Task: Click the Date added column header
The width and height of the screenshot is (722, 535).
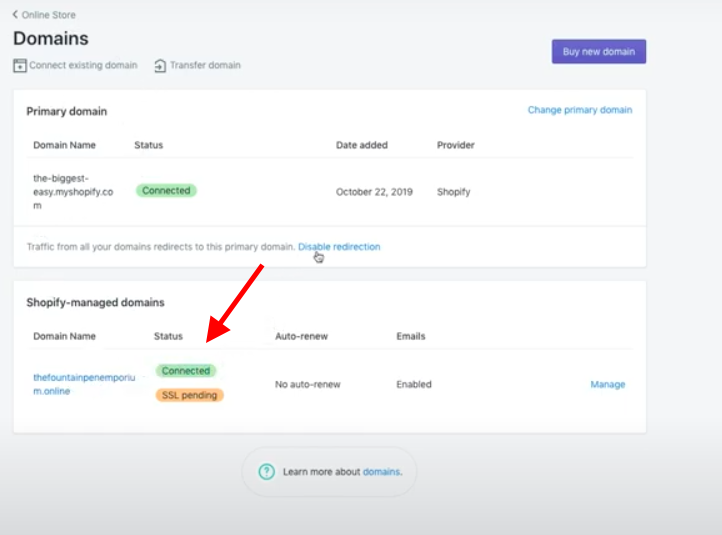Action: [x=362, y=145]
